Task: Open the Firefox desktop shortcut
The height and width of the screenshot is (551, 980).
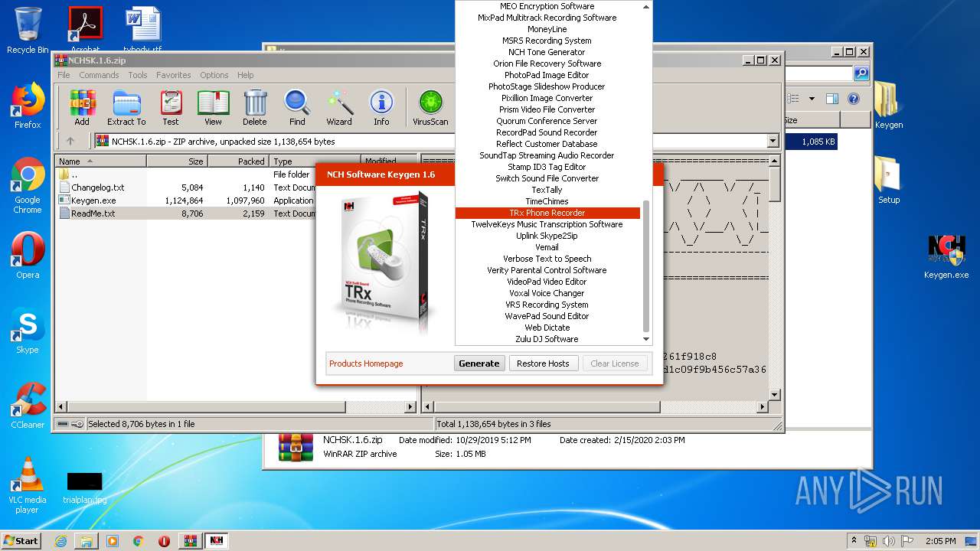Action: point(28,106)
